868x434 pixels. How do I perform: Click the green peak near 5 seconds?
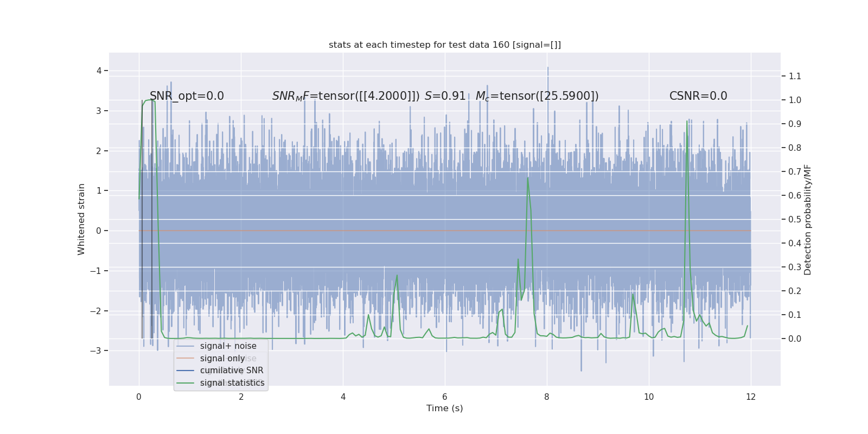tap(397, 276)
